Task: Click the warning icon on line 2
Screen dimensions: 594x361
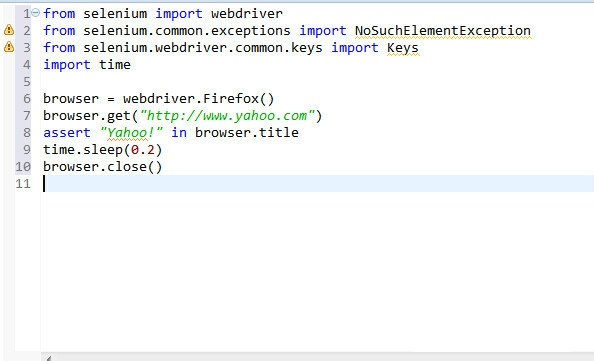Action: [9, 30]
